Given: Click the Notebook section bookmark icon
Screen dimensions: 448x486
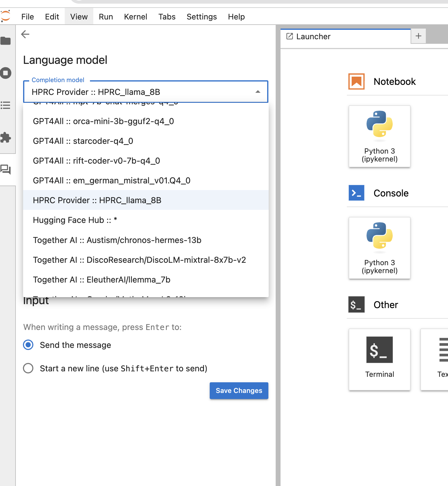Looking at the screenshot, I should 356,82.
